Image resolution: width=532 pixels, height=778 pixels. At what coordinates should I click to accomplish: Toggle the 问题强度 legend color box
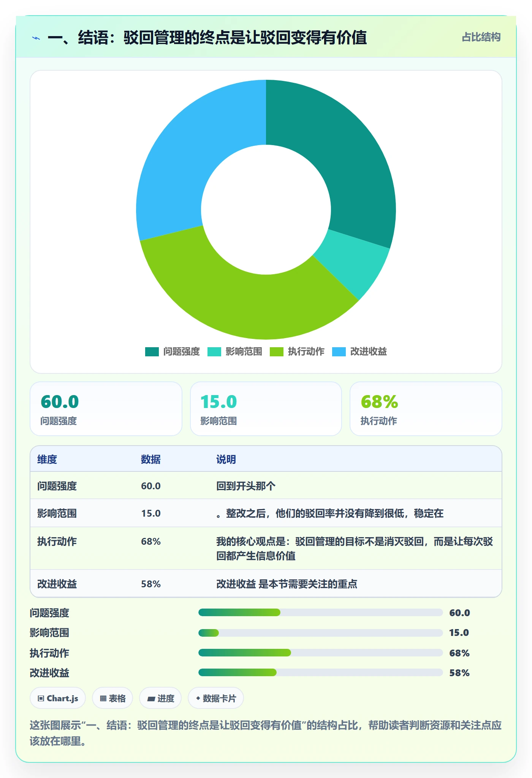(x=152, y=352)
